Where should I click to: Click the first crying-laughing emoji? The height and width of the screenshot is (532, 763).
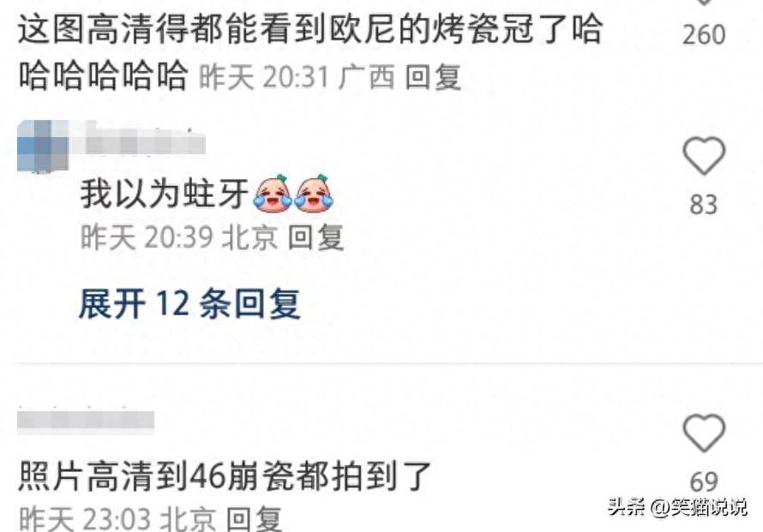tap(273, 194)
